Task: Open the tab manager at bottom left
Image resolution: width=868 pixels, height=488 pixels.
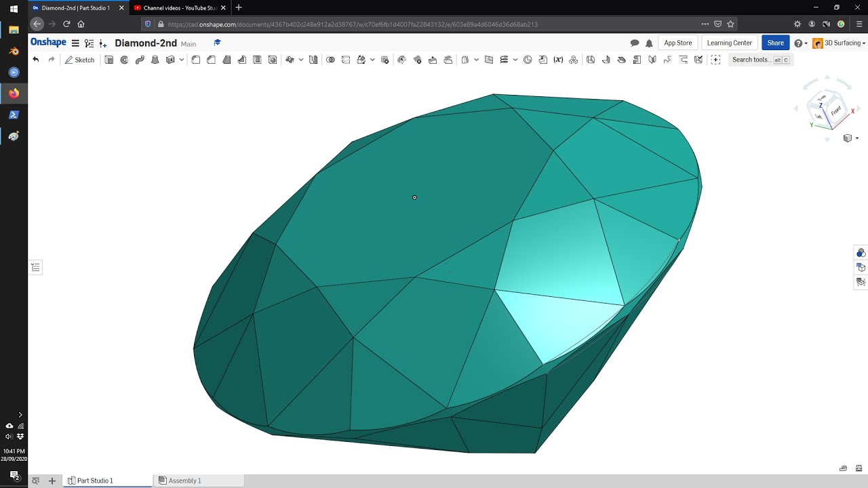Action: (x=36, y=481)
